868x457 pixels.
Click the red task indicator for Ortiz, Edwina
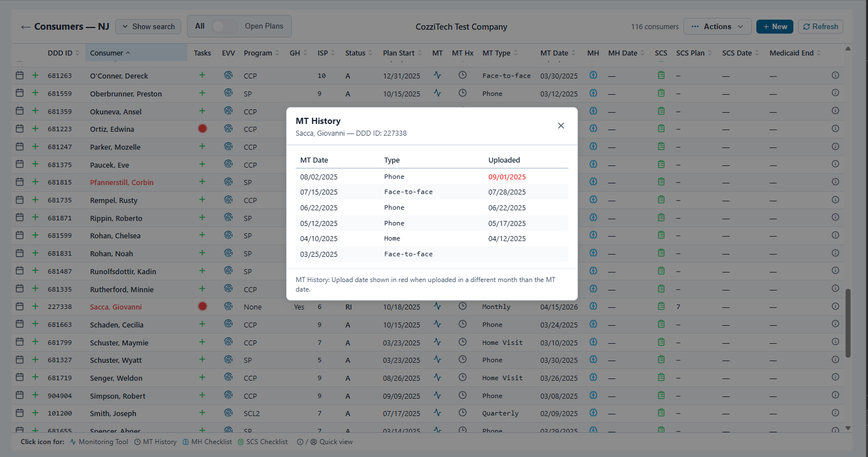[202, 128]
